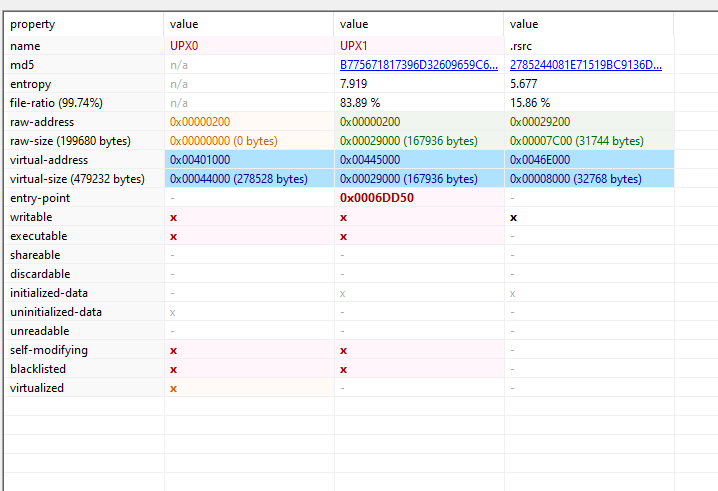Click the property column header

click(33, 24)
